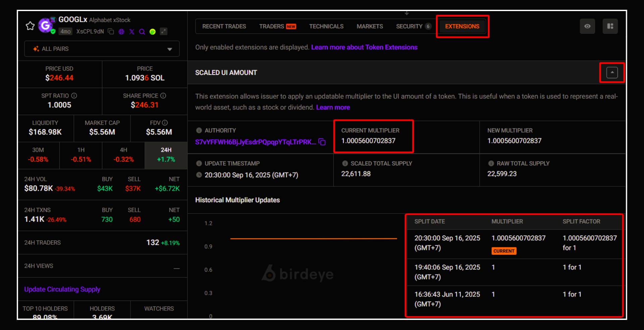Click the UPDATE TIMESTAMP info icon

click(x=199, y=163)
